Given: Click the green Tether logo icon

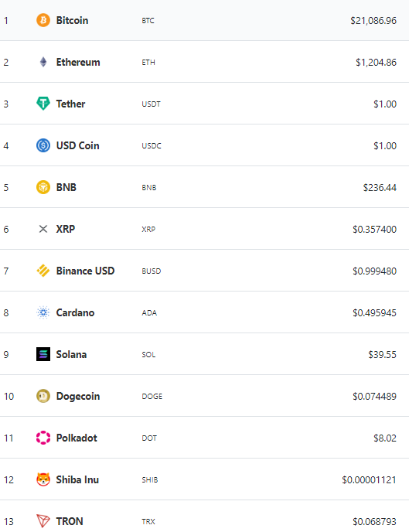Looking at the screenshot, I should pos(43,104).
